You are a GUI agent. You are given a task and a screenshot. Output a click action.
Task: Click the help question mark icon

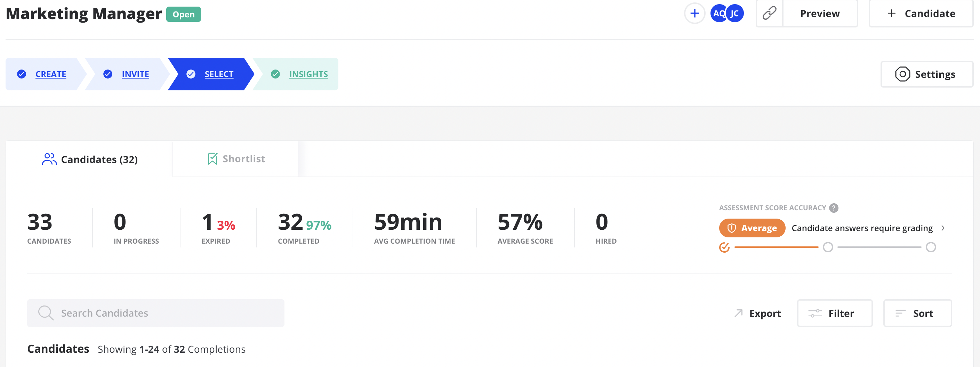coord(834,208)
